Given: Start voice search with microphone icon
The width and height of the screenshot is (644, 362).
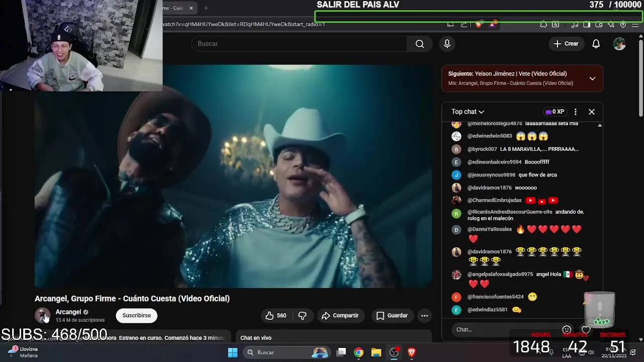Looking at the screenshot, I should click(447, 44).
